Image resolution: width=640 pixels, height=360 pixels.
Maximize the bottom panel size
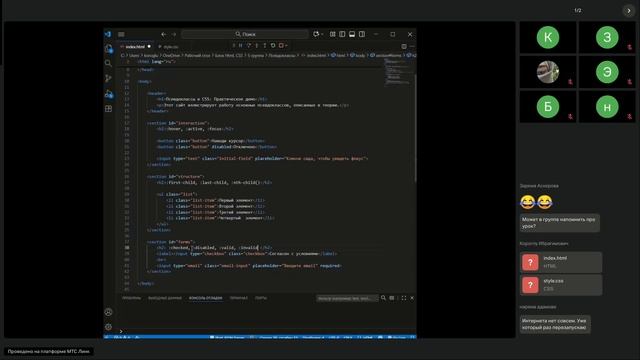point(404,298)
